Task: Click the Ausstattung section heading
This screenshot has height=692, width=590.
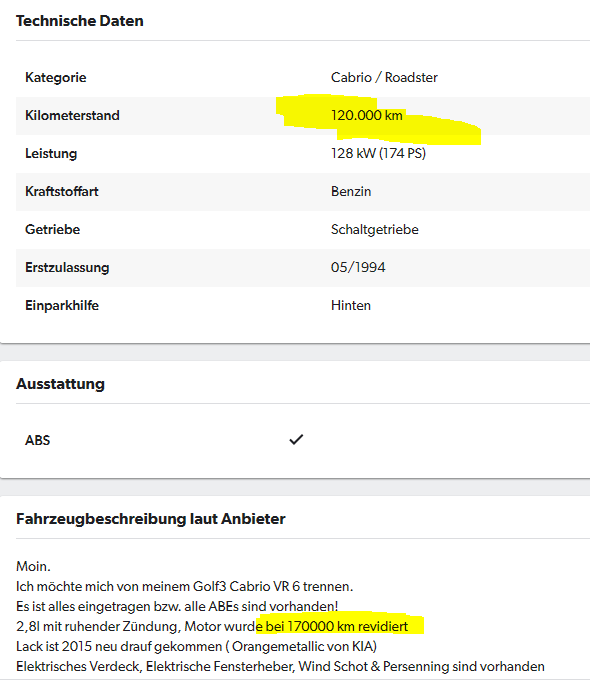Action: tap(60, 384)
